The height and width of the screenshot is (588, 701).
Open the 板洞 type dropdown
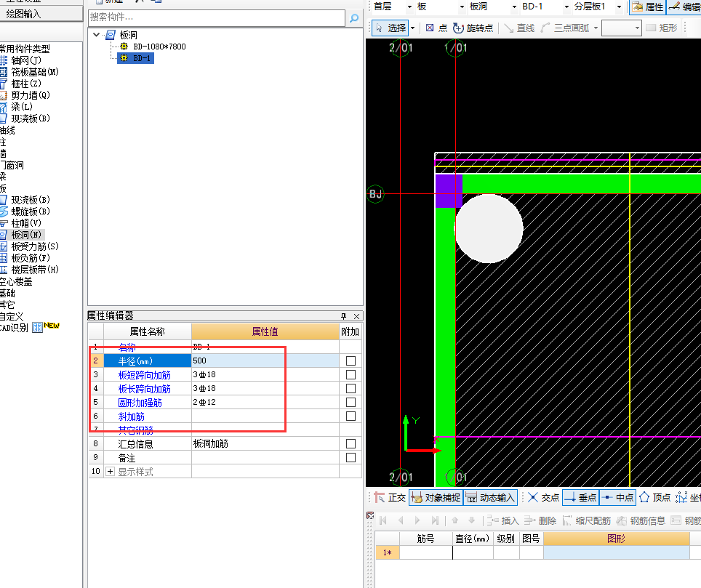pyautogui.click(x=514, y=7)
